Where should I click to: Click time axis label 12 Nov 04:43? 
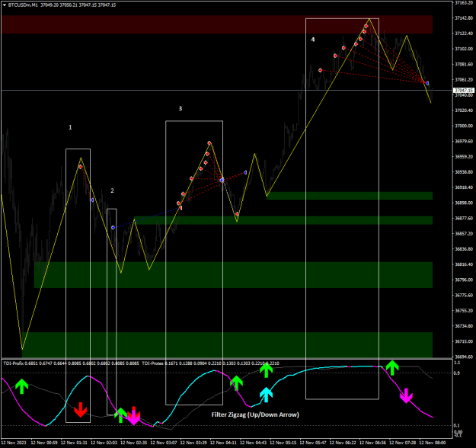coord(254,443)
